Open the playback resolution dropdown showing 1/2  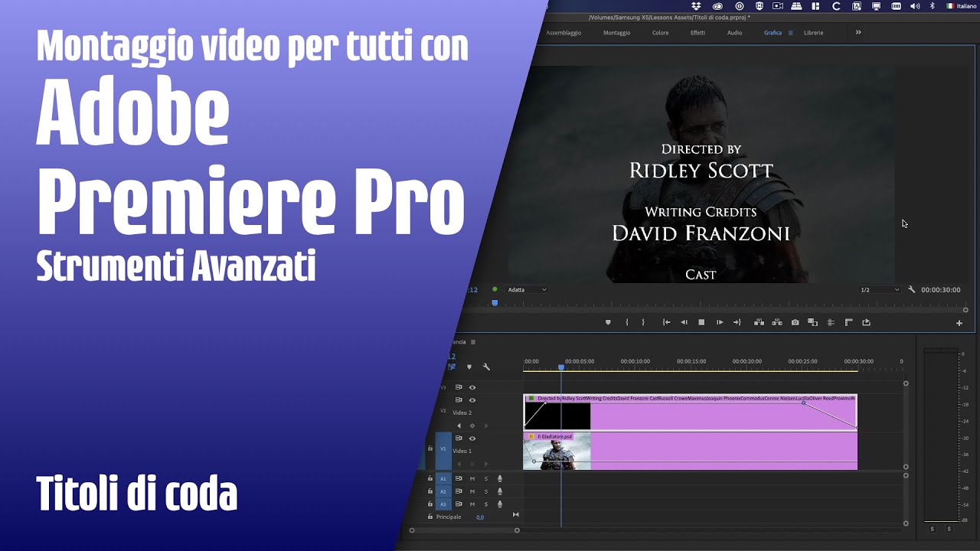tap(879, 290)
